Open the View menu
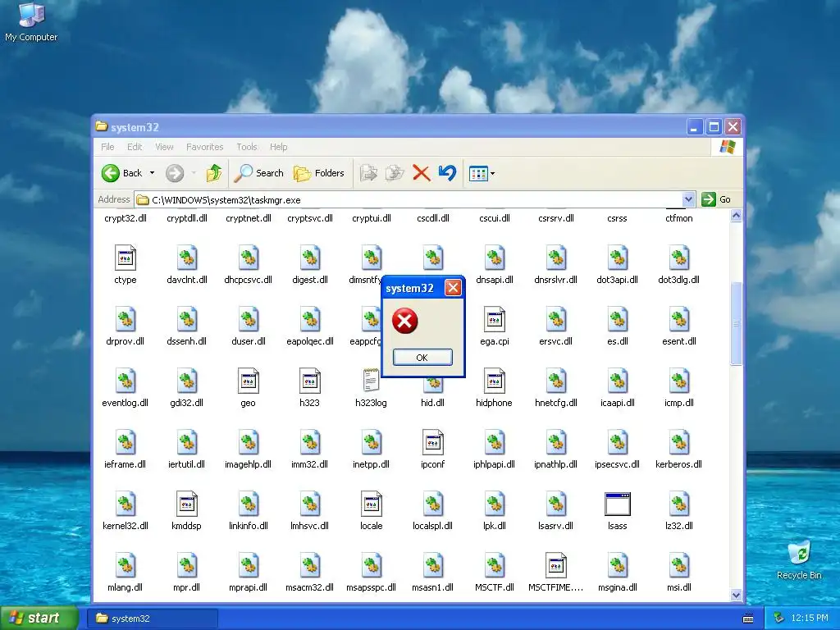The width and height of the screenshot is (840, 630). 164,147
